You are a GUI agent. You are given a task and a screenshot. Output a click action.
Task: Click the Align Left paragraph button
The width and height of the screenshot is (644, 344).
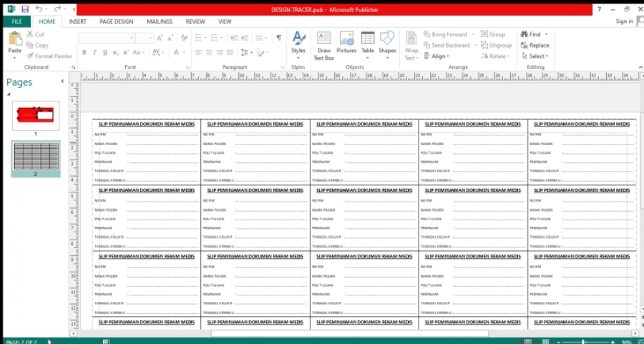[x=199, y=52]
